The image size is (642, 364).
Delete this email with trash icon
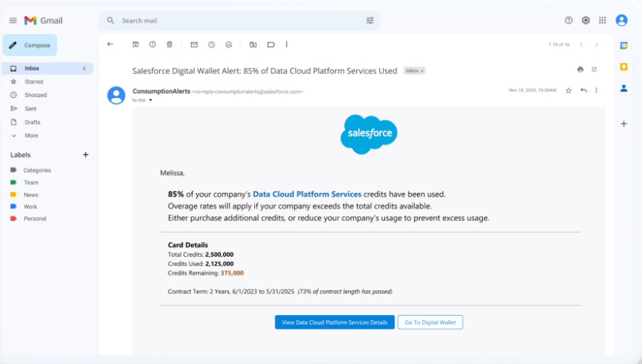point(170,44)
